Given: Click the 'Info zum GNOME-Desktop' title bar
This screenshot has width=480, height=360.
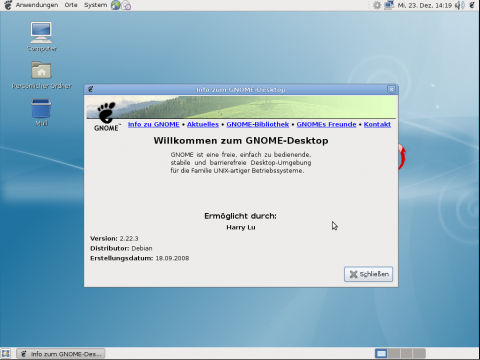Looking at the screenshot, I should (x=241, y=89).
